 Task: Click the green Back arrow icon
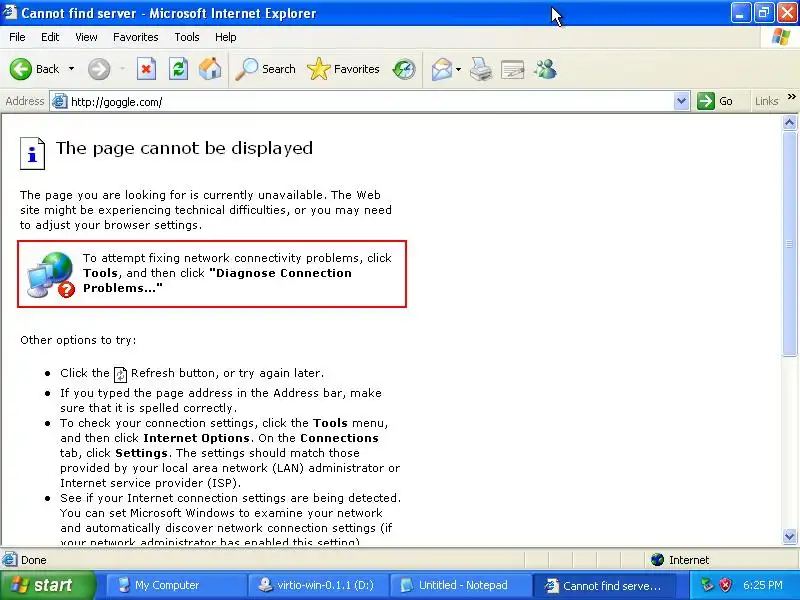(x=20, y=69)
